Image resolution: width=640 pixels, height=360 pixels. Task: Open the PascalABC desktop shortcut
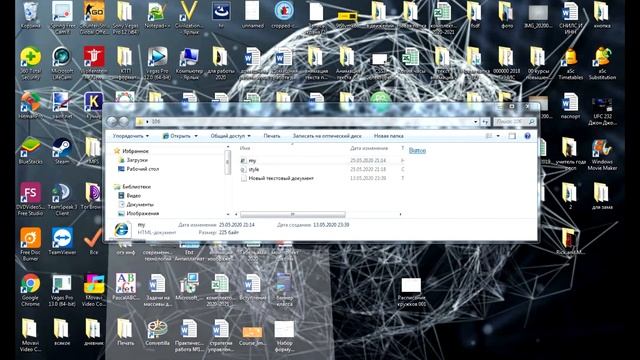[126, 287]
